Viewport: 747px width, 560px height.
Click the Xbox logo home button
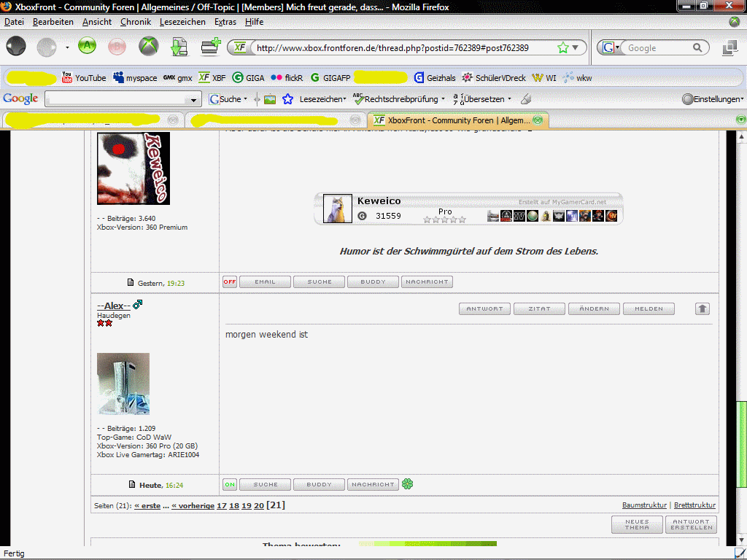pyautogui.click(x=149, y=47)
